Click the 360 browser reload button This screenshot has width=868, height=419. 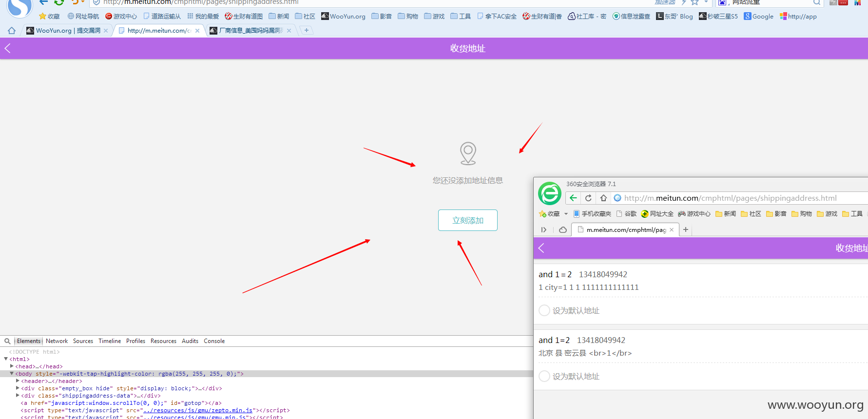[588, 198]
